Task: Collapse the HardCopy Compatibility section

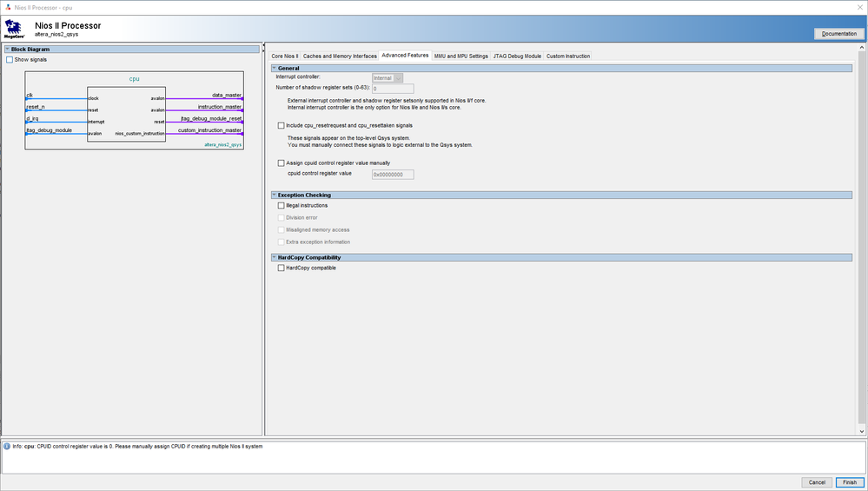Action: (x=274, y=257)
